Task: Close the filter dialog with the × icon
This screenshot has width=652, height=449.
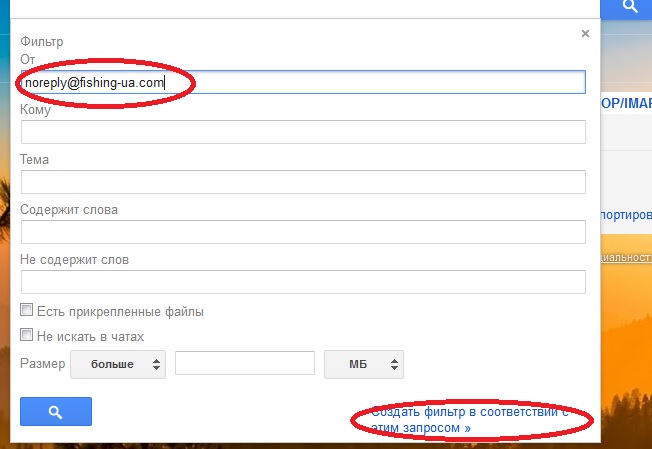Action: [x=585, y=33]
